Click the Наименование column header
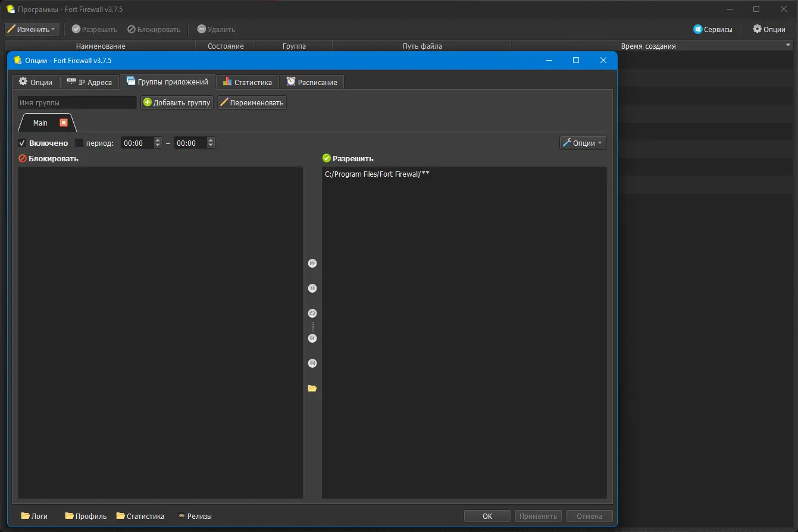Viewport: 798px width, 532px height. click(x=101, y=46)
